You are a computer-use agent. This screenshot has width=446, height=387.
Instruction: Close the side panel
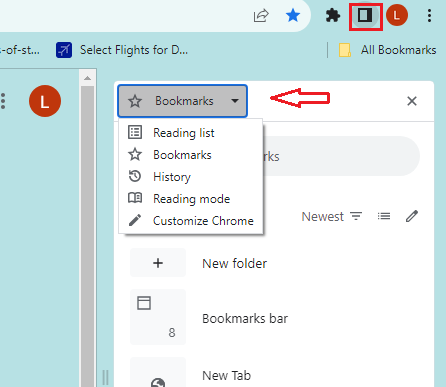point(412,101)
